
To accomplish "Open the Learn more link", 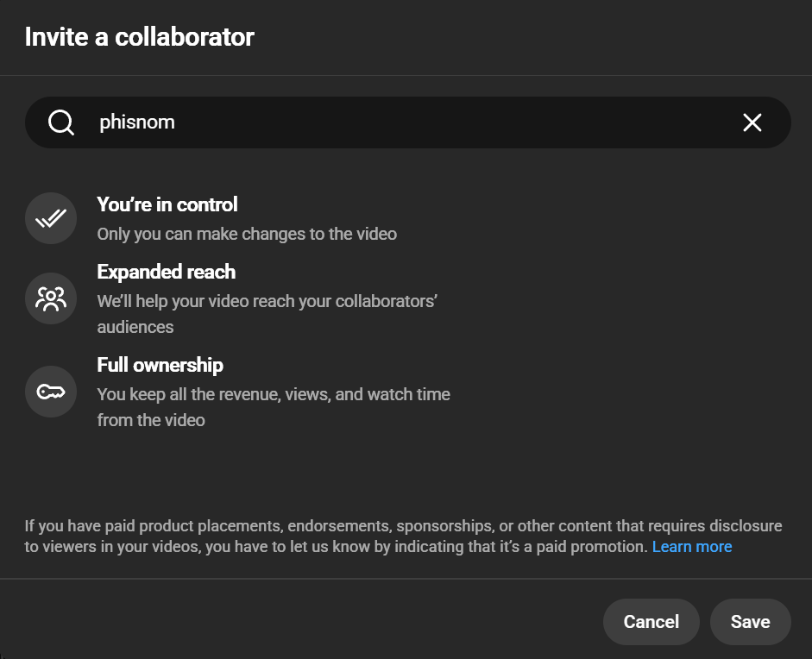I will pos(692,547).
